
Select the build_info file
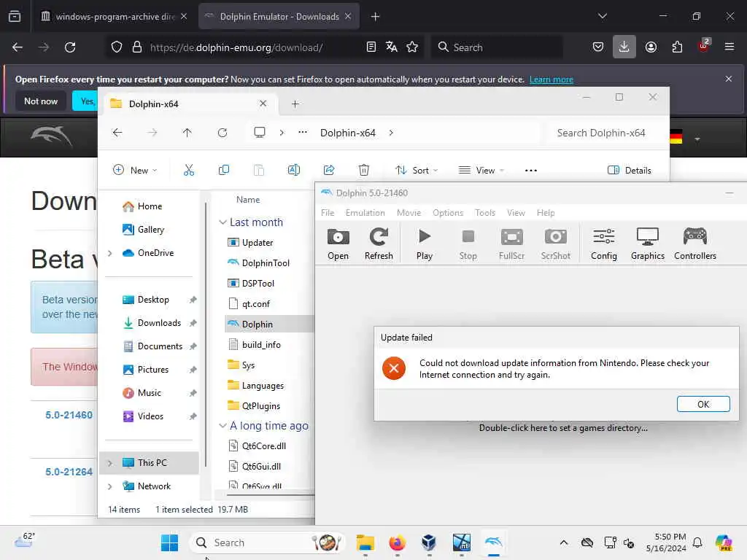(x=261, y=345)
